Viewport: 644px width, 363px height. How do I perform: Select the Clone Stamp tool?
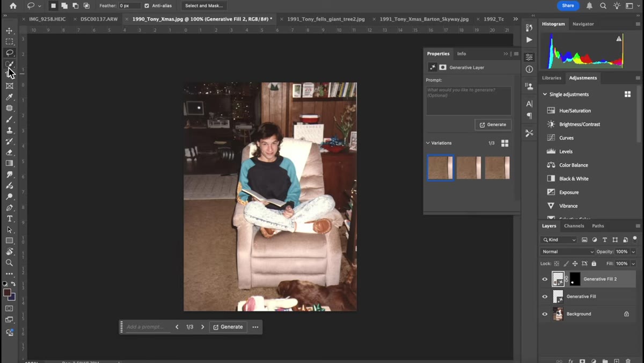tap(9, 130)
